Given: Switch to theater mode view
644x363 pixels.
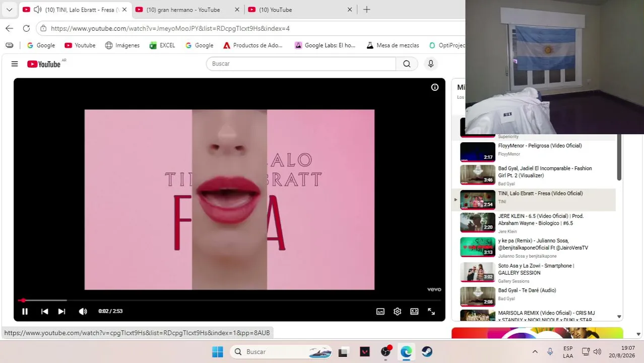Looking at the screenshot, I should pos(414,312).
